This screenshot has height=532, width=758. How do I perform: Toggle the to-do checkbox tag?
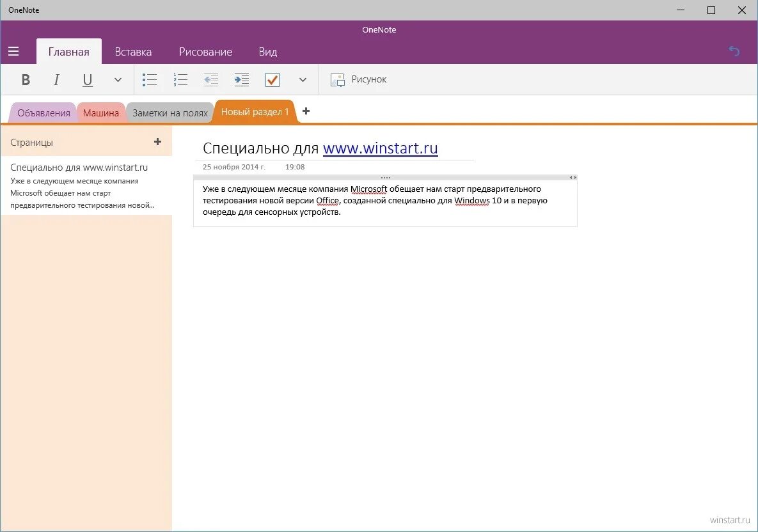pyautogui.click(x=272, y=80)
